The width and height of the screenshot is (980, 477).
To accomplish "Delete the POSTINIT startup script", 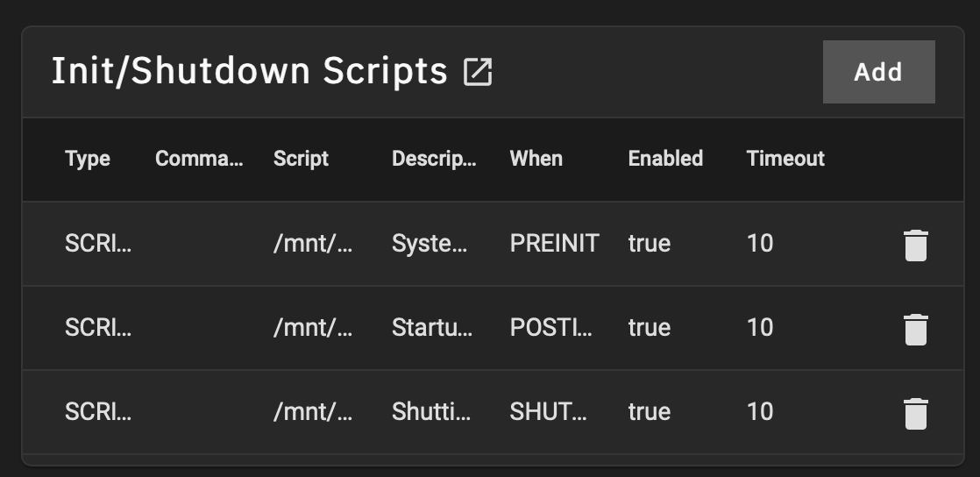I will (x=915, y=329).
